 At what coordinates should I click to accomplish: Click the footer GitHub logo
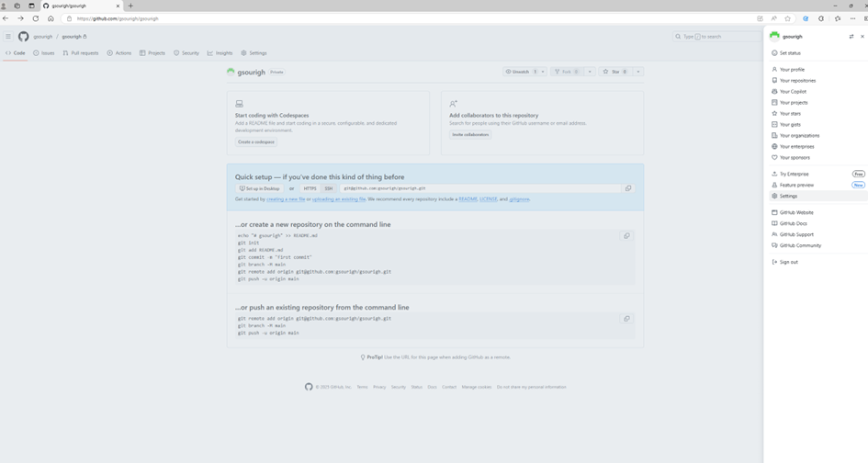309,387
